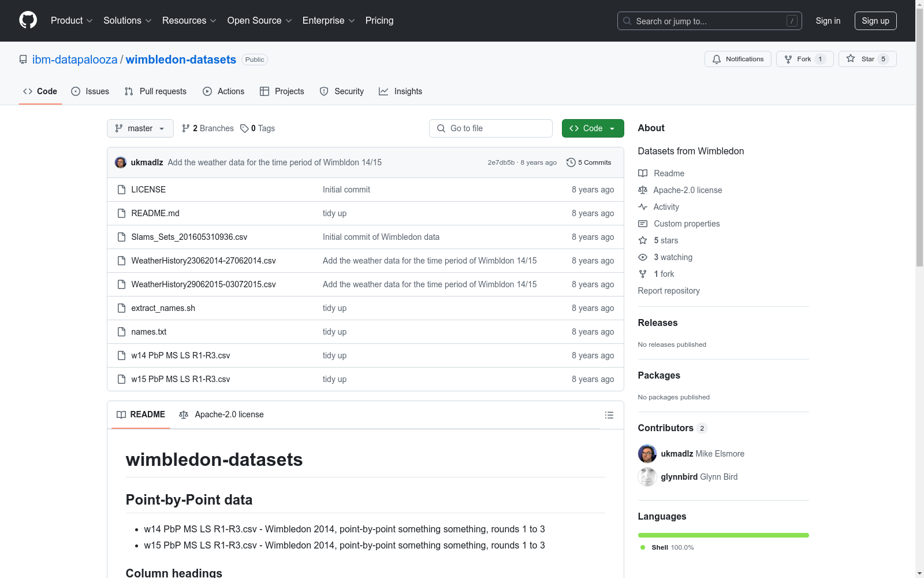The image size is (924, 578).
Task: Open Apache-2.0 license link in About
Action: pyautogui.click(x=680, y=190)
